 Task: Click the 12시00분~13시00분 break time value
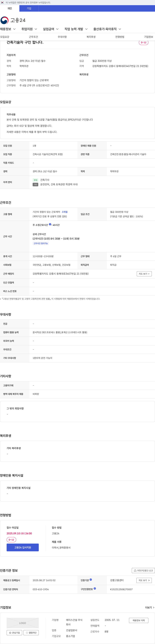click(43, 256)
